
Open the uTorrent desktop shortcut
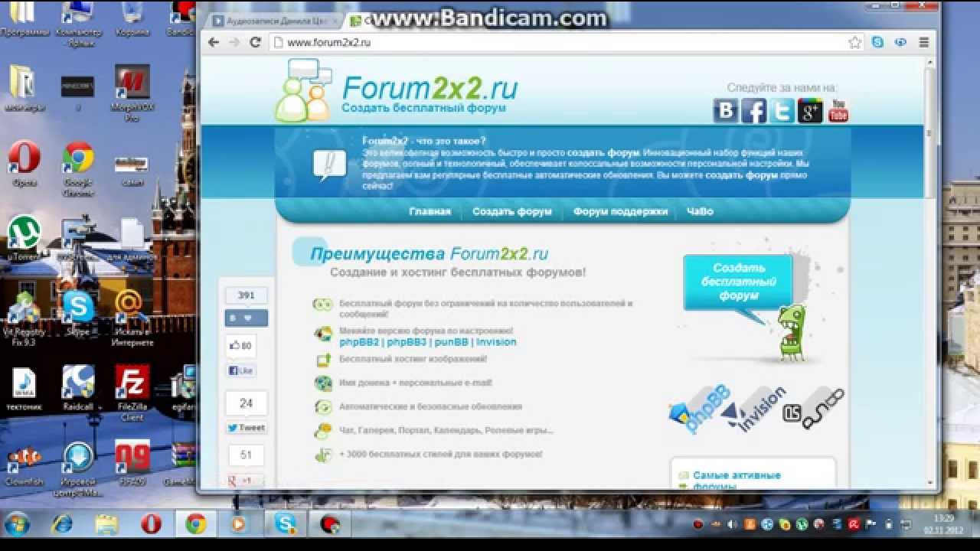click(24, 237)
